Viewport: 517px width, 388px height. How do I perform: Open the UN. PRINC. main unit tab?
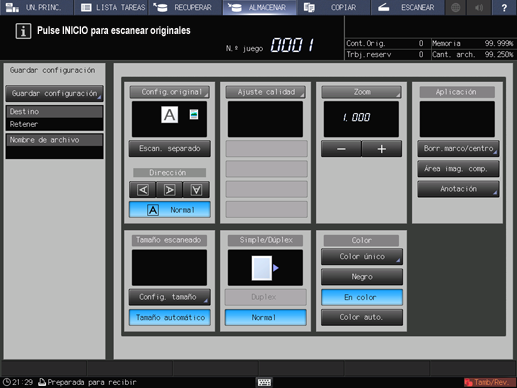pyautogui.click(x=37, y=7)
